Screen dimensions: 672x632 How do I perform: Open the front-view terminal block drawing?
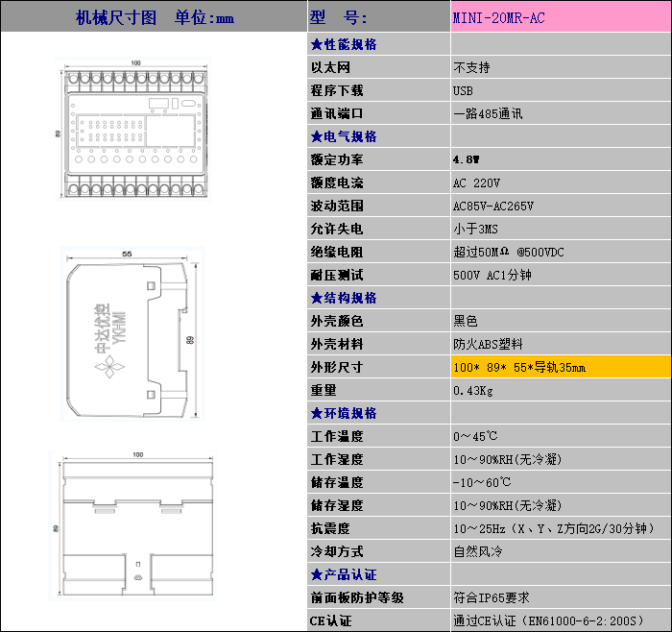[132, 129]
